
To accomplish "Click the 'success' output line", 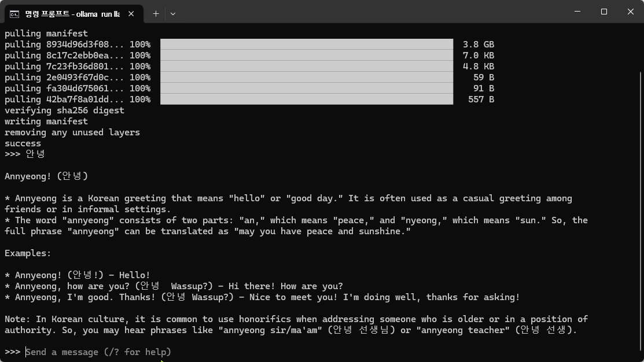I will pyautogui.click(x=23, y=143).
